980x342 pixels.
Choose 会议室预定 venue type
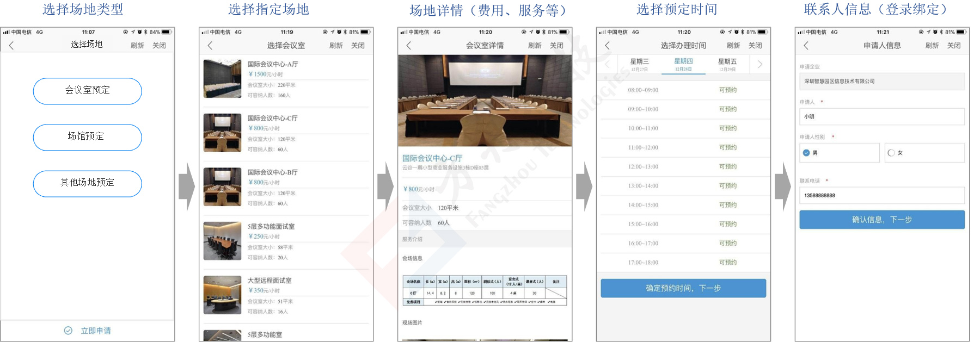pyautogui.click(x=88, y=91)
